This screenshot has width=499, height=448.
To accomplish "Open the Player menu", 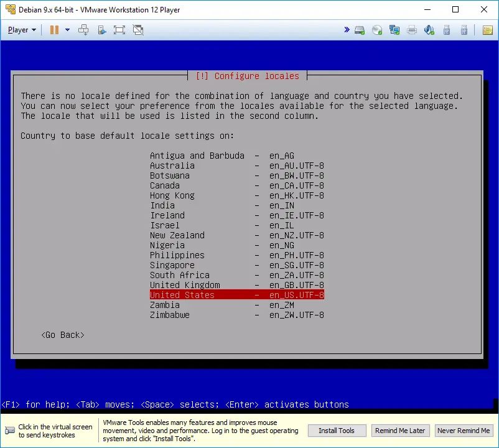I will [22, 30].
